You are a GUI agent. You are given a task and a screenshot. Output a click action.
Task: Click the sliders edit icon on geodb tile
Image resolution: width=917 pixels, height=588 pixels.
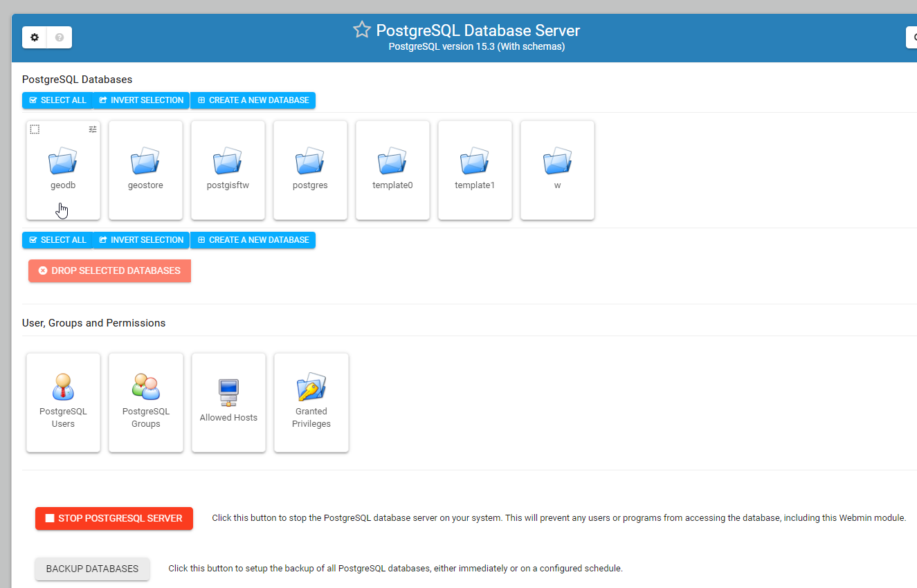click(x=93, y=129)
